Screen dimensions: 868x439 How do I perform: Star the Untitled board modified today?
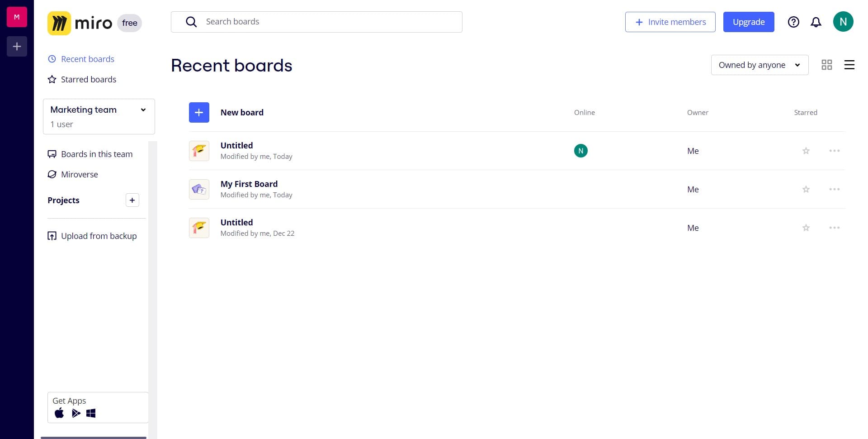(805, 151)
